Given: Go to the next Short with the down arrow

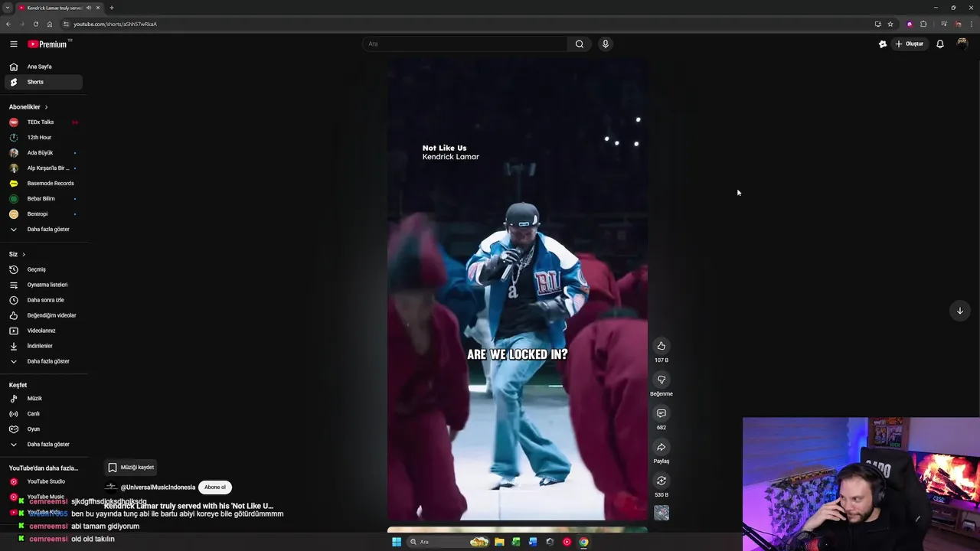Looking at the screenshot, I should pos(959,311).
